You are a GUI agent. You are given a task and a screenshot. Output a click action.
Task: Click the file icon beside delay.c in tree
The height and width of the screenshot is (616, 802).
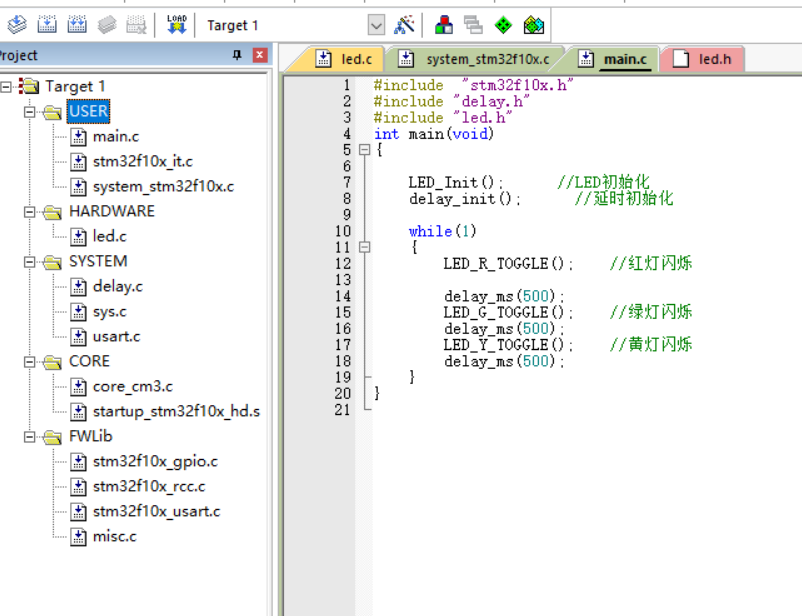(78, 287)
